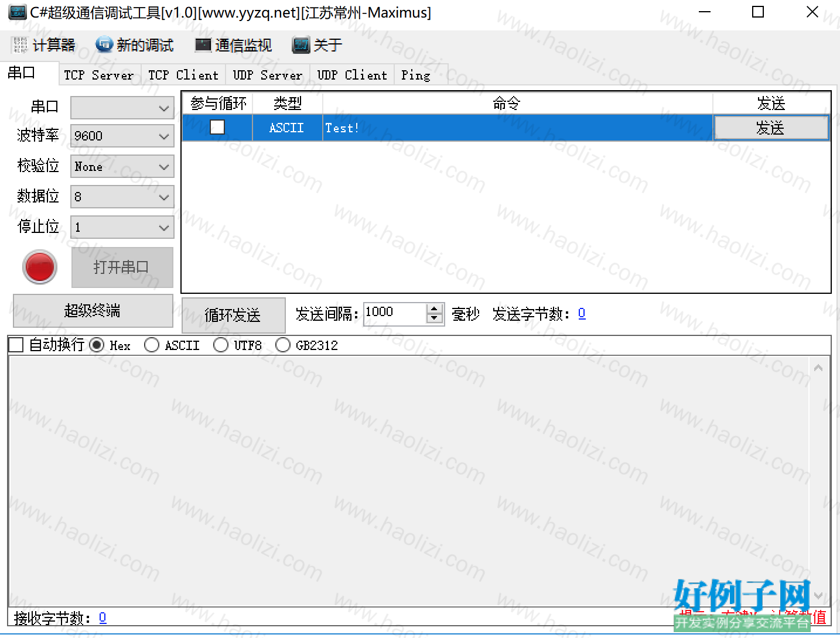Click the 发送字节数 count link

pyautogui.click(x=582, y=314)
